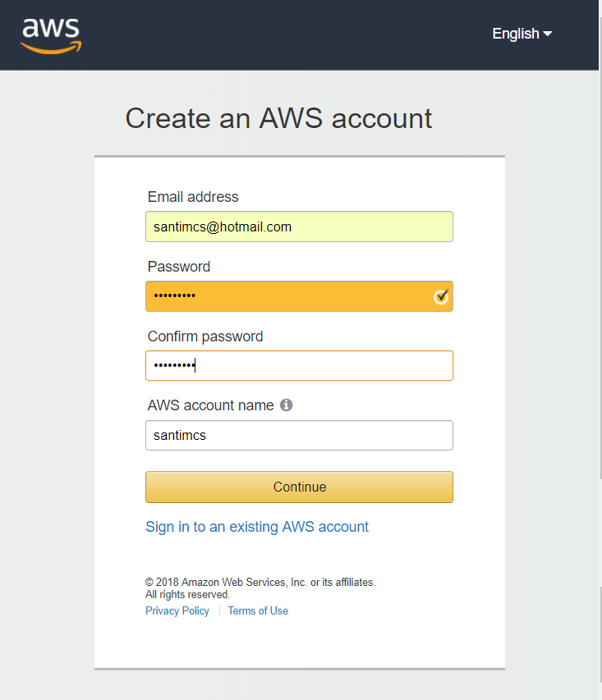Click the info icon beside AWS account name

[x=286, y=405]
